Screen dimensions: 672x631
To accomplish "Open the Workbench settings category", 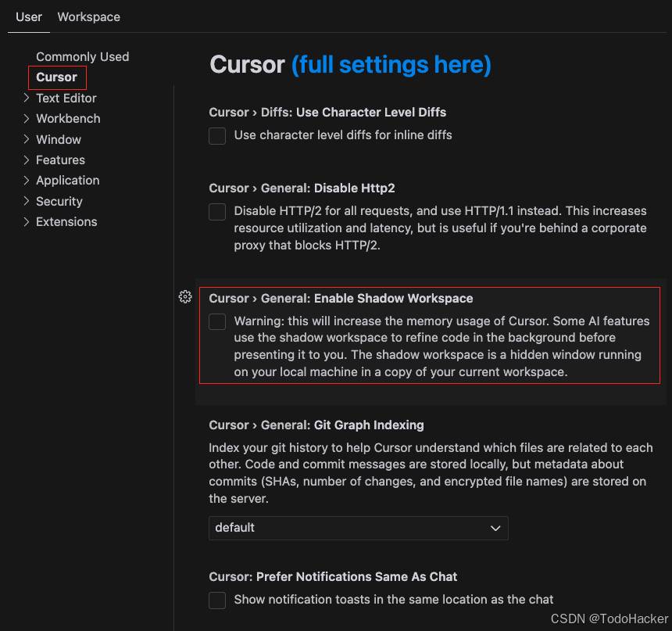I will [68, 118].
